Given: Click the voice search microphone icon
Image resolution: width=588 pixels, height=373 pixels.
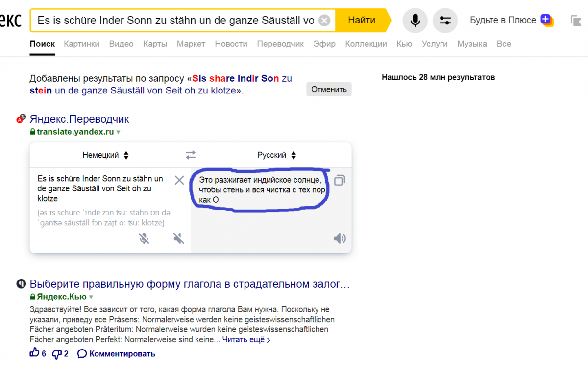Looking at the screenshot, I should 415,21.
